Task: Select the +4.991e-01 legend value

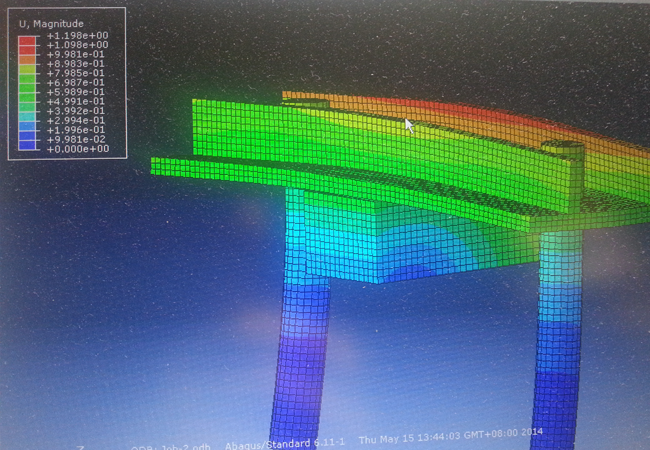Action: click(76, 102)
